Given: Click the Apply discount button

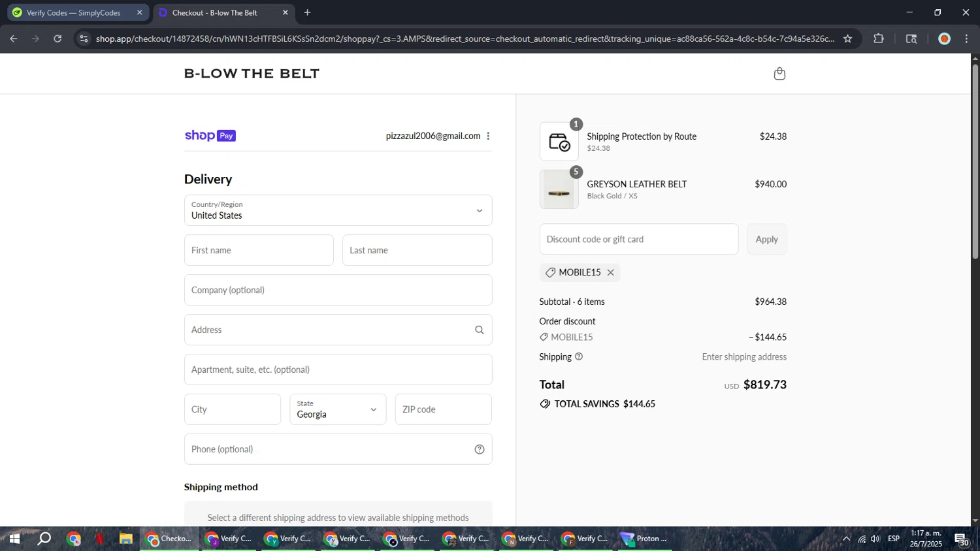Looking at the screenshot, I should tap(766, 239).
